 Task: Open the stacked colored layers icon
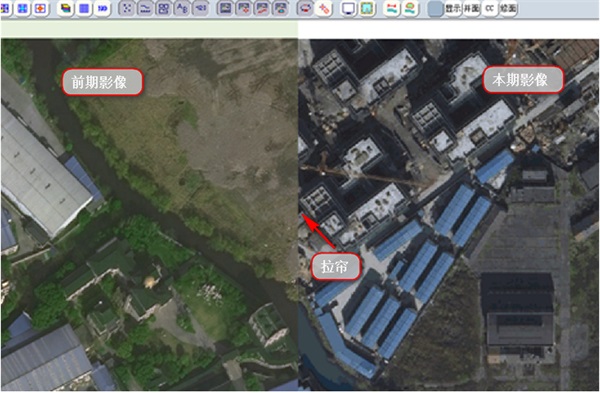click(66, 8)
